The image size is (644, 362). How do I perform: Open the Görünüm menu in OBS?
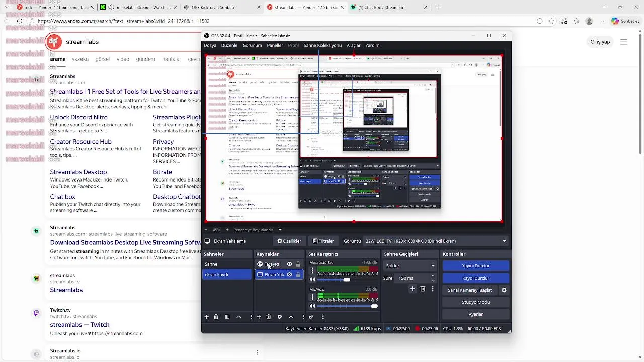tap(252, 45)
